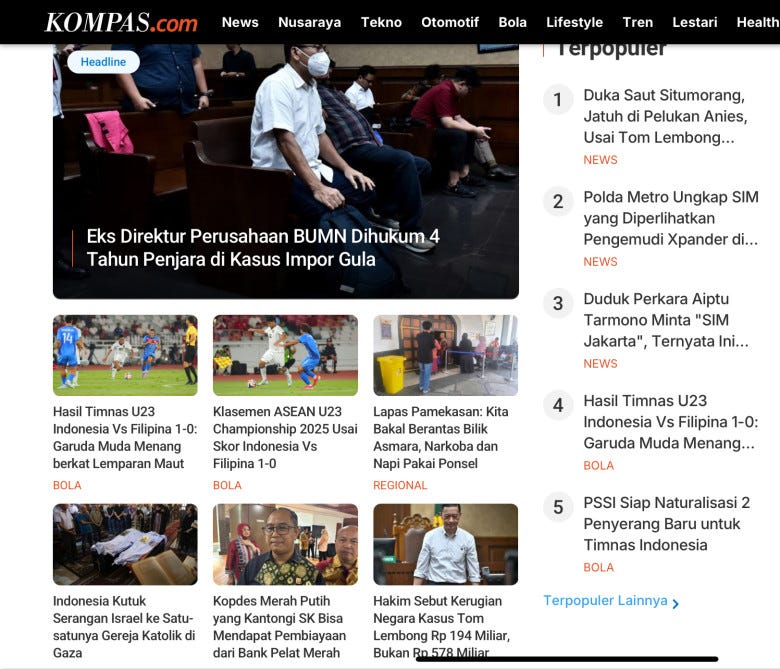The width and height of the screenshot is (780, 669).
Task: Open thumbnail for Gereja Katolik Gaza article
Action: (125, 544)
